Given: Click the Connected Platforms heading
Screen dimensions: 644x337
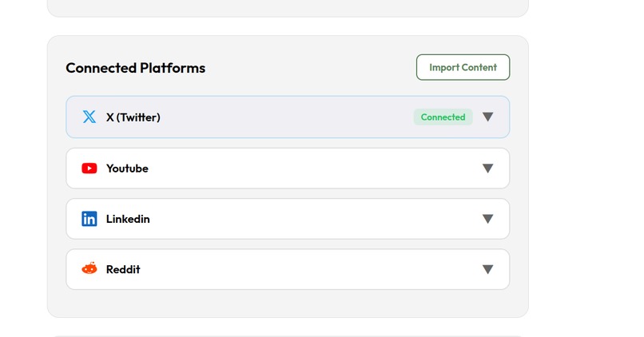Looking at the screenshot, I should pyautogui.click(x=135, y=68).
